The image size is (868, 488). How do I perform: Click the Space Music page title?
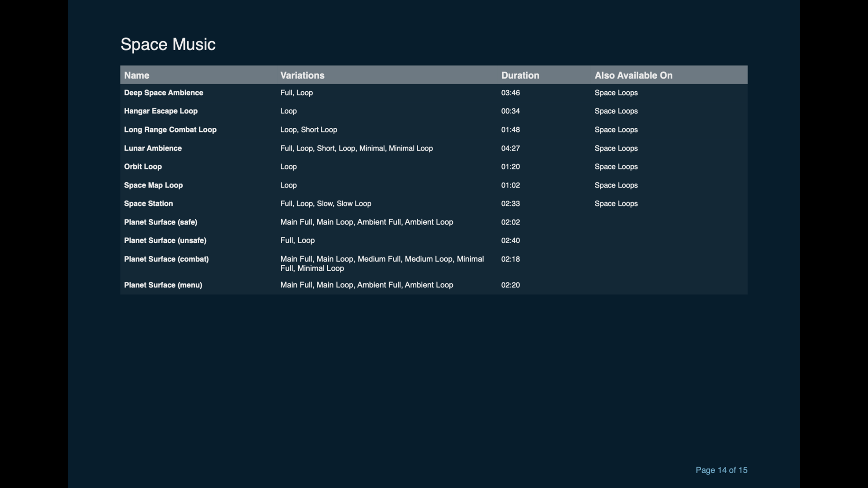point(168,44)
